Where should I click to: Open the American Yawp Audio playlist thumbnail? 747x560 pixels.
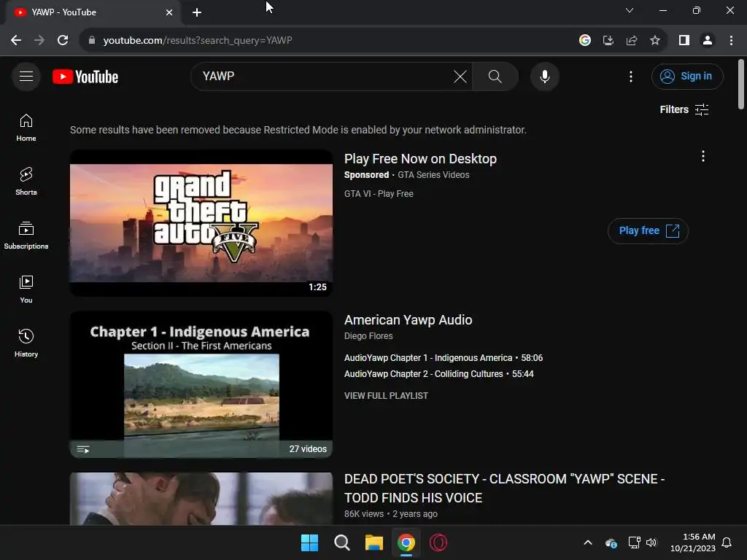[x=201, y=384]
